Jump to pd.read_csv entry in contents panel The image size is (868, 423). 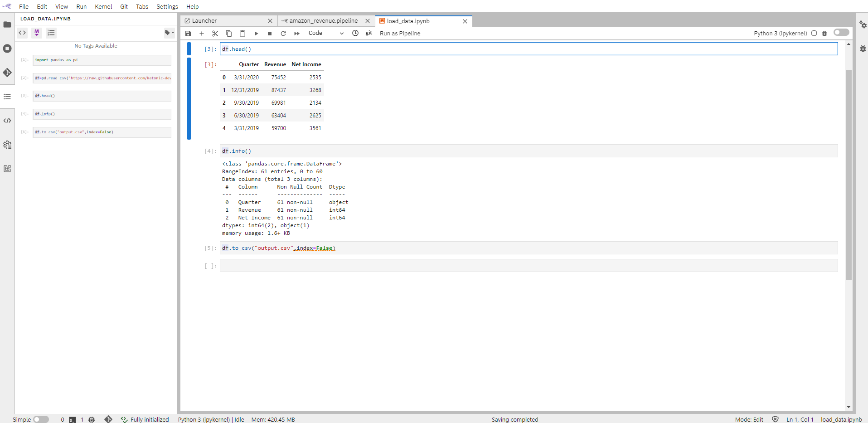click(x=102, y=78)
